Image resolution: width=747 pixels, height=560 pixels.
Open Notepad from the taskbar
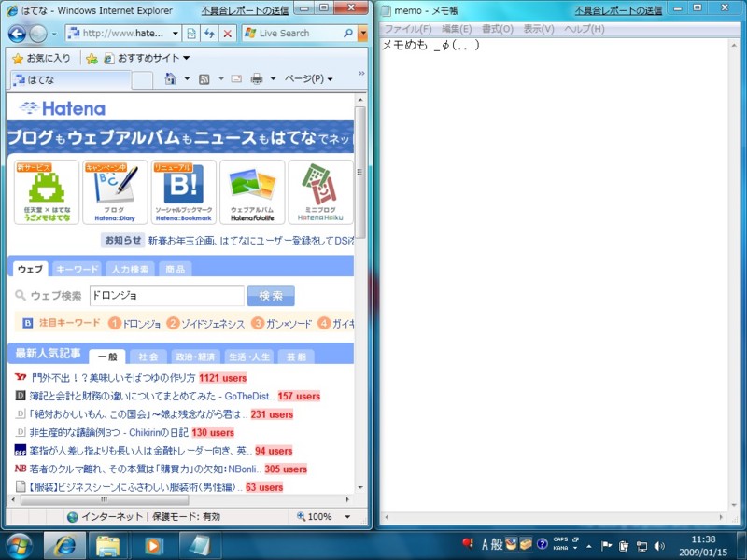(x=200, y=546)
